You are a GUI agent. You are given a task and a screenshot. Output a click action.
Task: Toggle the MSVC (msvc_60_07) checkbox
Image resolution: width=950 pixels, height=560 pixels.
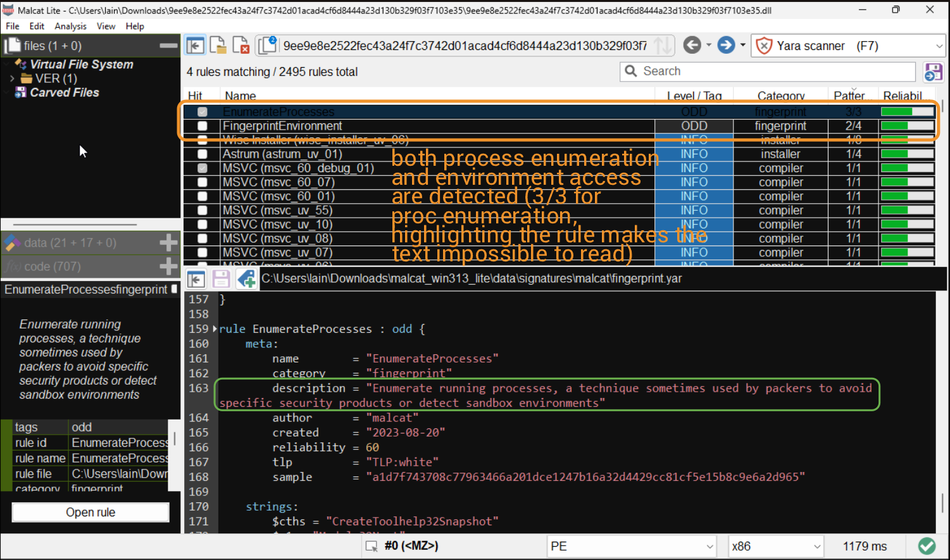coord(203,182)
